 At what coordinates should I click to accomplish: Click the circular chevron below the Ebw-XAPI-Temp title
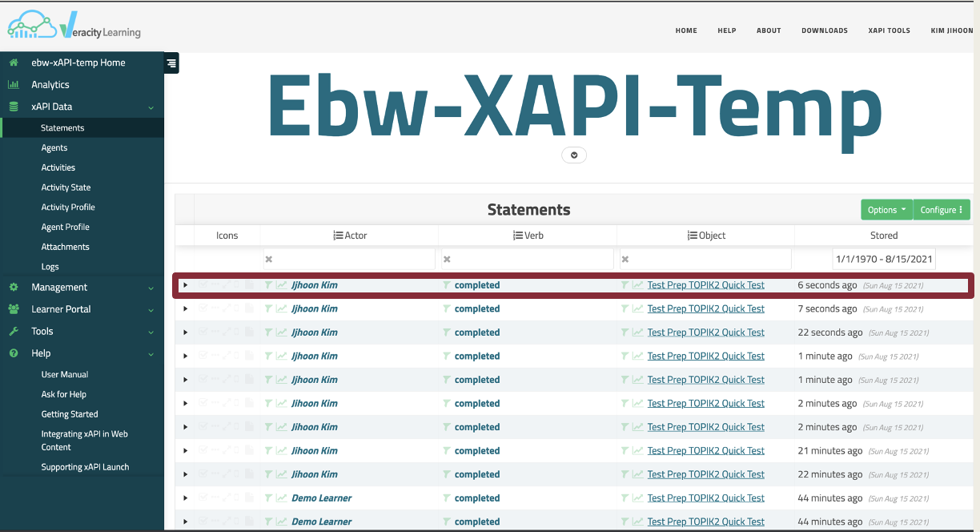click(x=574, y=155)
